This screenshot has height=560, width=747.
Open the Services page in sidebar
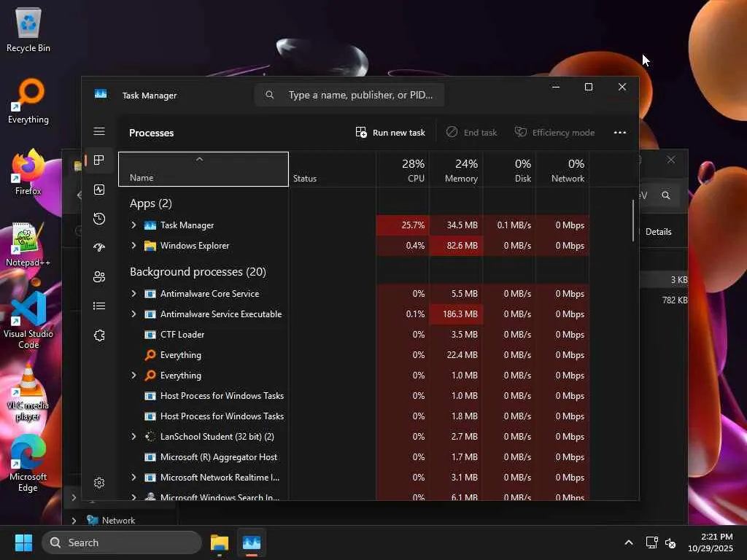click(99, 335)
